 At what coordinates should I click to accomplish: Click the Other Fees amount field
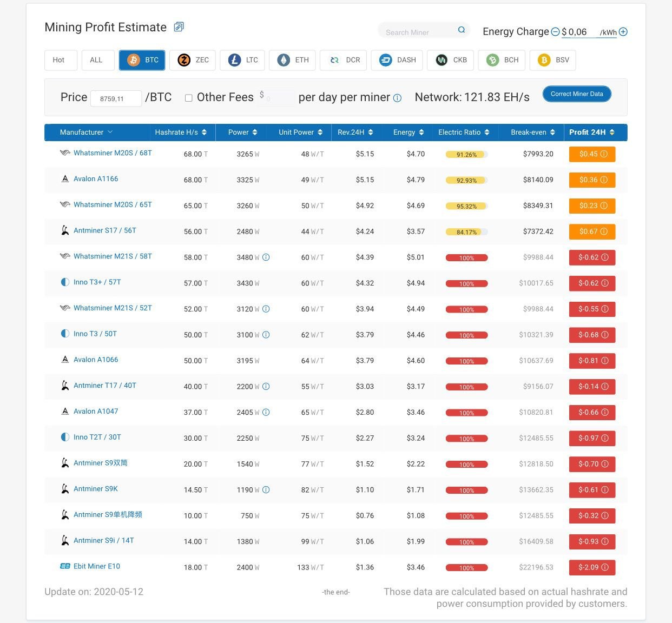pyautogui.click(x=277, y=98)
